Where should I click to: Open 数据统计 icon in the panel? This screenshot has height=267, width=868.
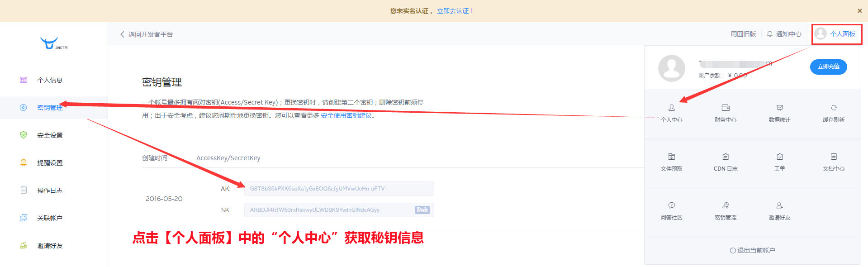pyautogui.click(x=779, y=108)
